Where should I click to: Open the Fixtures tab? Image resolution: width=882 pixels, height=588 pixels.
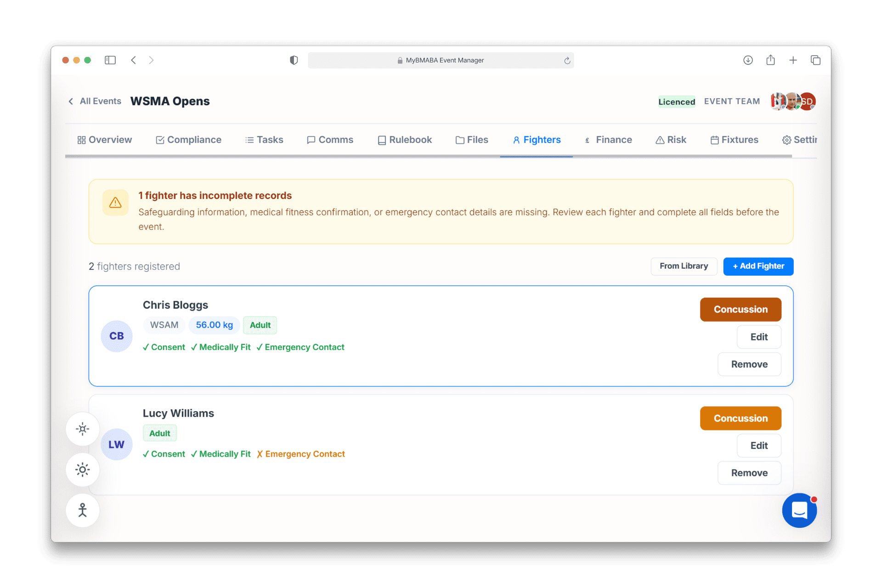point(734,140)
